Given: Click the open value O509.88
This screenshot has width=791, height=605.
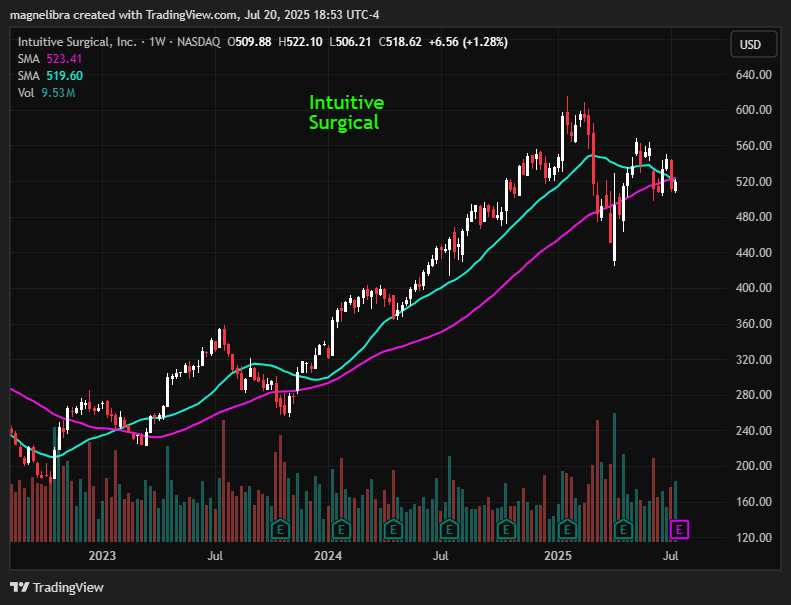Looking at the screenshot, I should (x=249, y=42).
